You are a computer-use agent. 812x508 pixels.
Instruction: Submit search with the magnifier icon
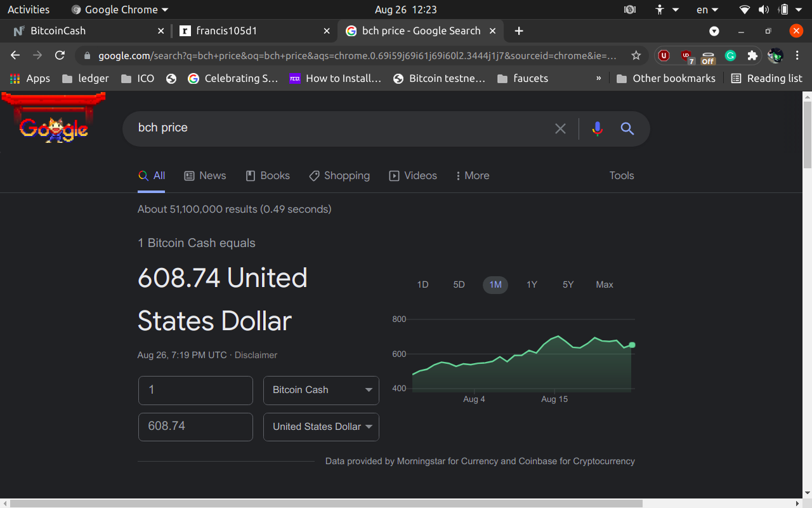pos(627,129)
